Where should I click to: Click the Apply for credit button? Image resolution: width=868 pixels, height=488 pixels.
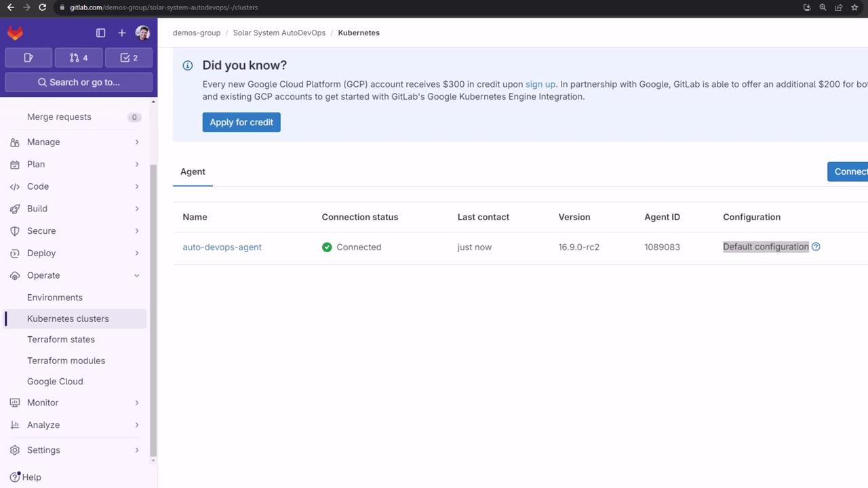[x=241, y=122]
